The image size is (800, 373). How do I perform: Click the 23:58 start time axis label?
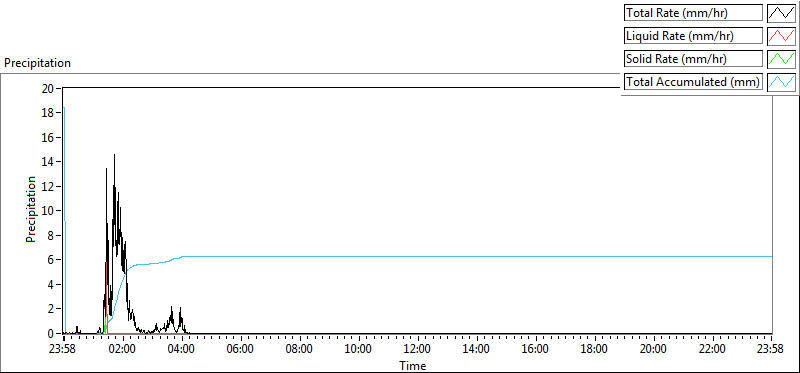point(64,350)
